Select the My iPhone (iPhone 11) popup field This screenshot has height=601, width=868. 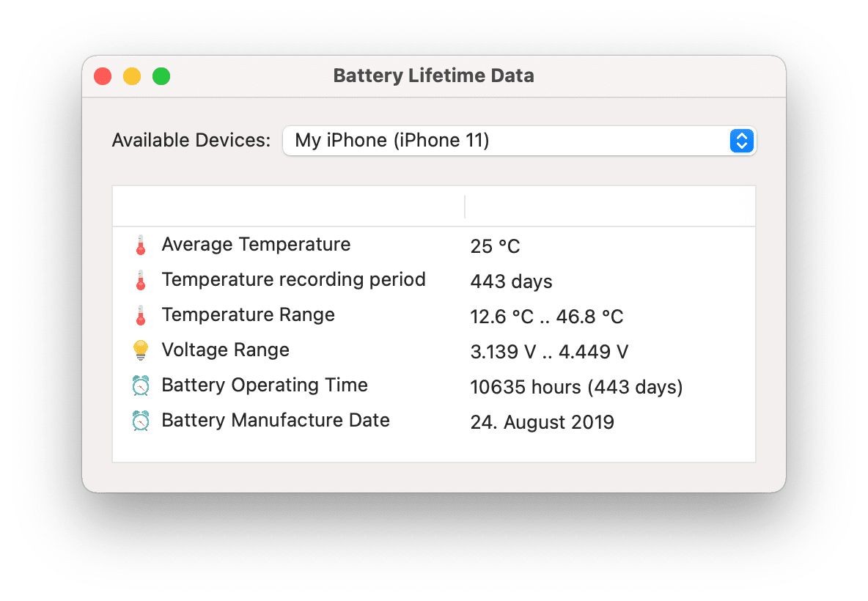519,141
